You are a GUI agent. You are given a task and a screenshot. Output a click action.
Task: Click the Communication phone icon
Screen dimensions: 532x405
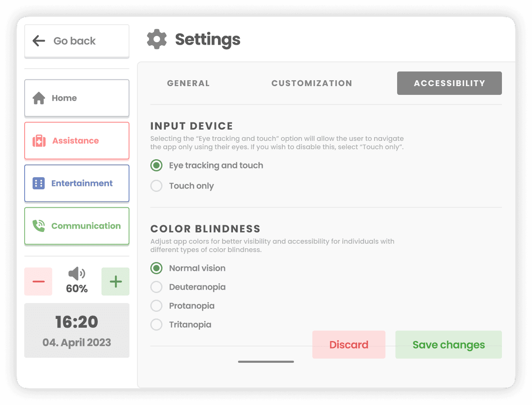(x=38, y=226)
